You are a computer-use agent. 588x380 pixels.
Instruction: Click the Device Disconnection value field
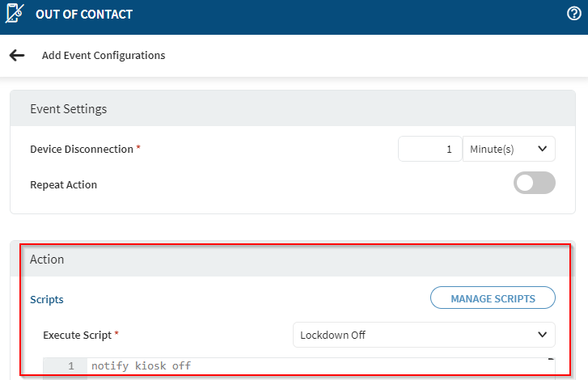(429, 149)
